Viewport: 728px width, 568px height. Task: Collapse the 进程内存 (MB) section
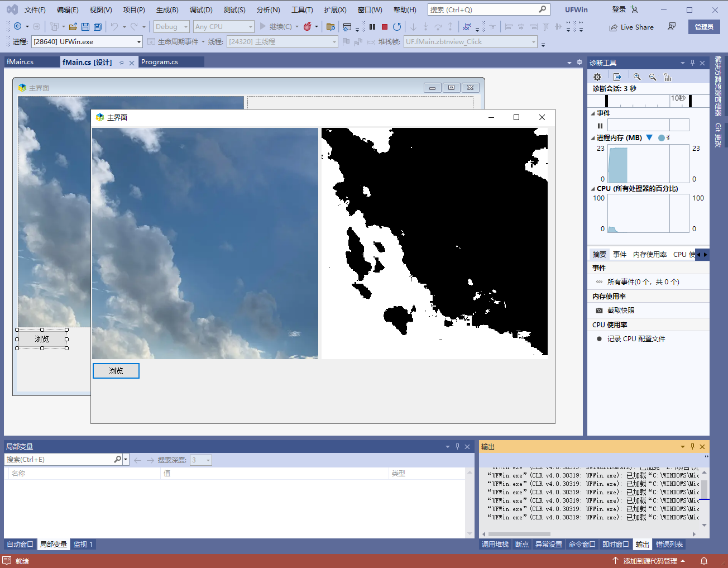[593, 138]
